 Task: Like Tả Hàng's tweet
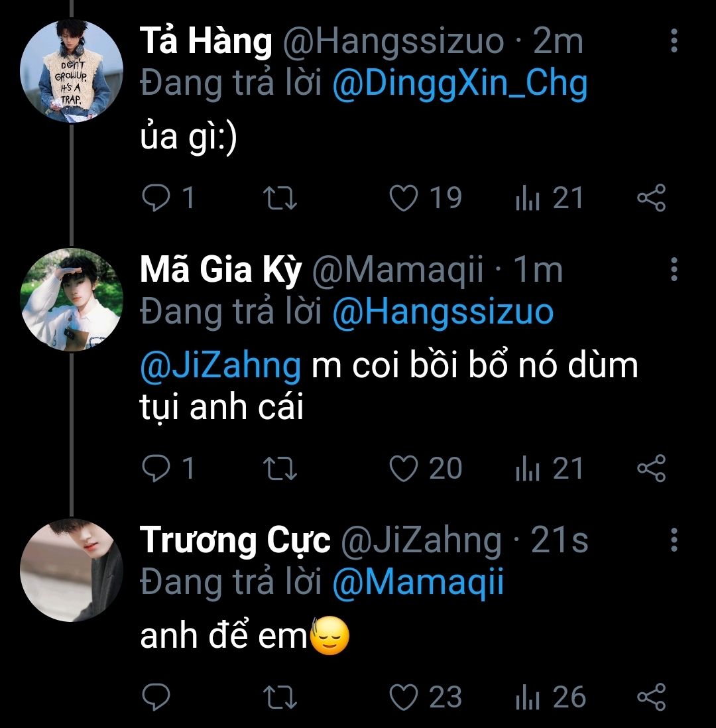tap(403, 198)
